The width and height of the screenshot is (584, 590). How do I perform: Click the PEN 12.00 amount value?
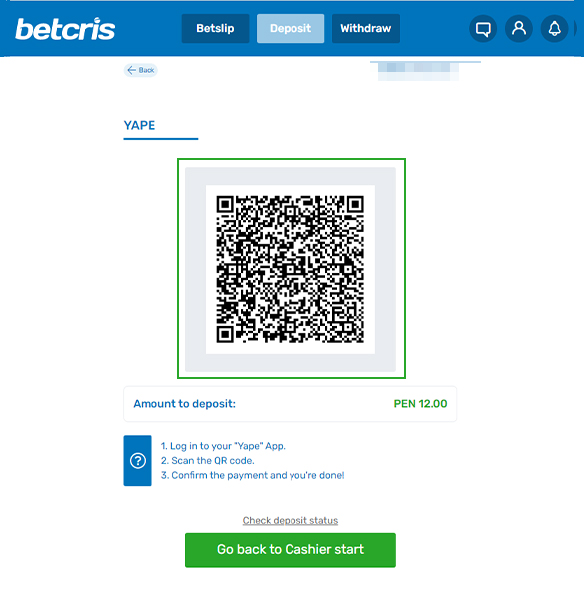pos(420,404)
